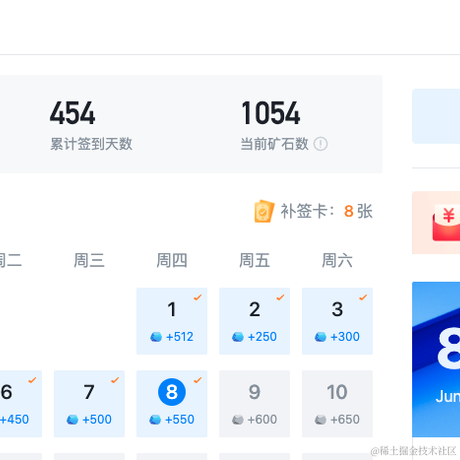Click the +550 reward on day 8
This screenshot has width=460, height=460.
[x=180, y=420]
